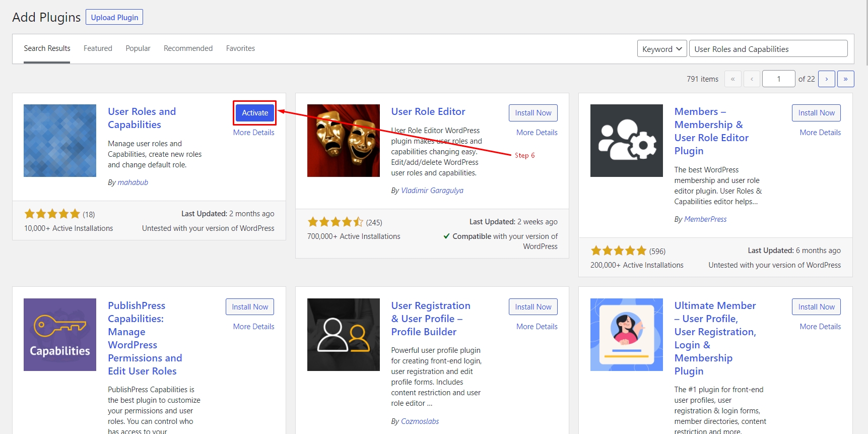
Task: Switch to the Featured tab
Action: (x=98, y=48)
